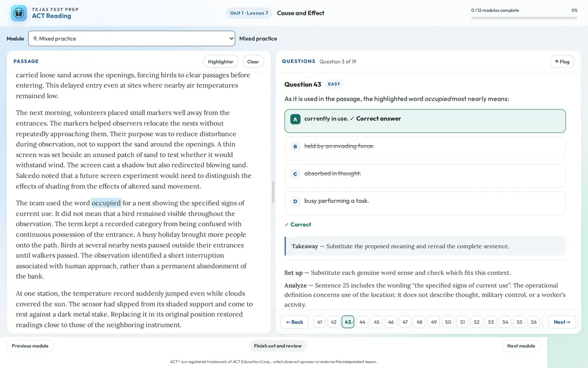Select answer D busy performing a task
This screenshot has width=588, height=368.
pos(425,203)
